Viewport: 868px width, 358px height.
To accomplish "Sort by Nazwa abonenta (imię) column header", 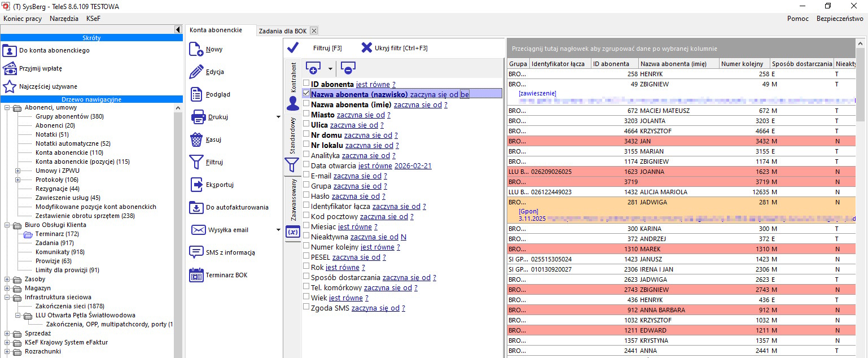I will point(678,64).
